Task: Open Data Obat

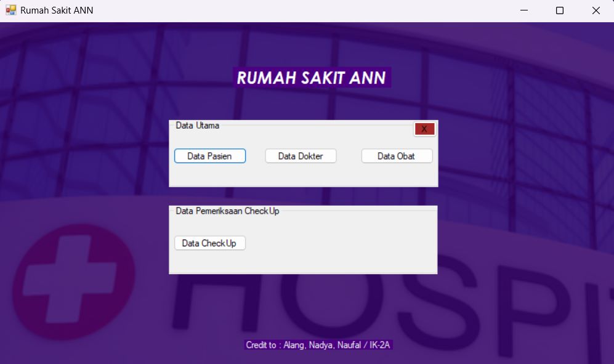Action: pos(397,156)
